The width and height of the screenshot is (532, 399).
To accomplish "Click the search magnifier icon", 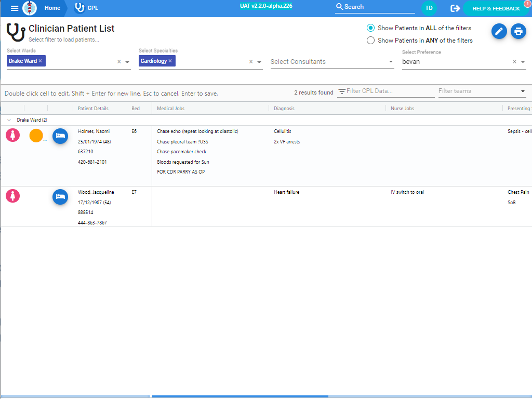I will click(x=339, y=7).
